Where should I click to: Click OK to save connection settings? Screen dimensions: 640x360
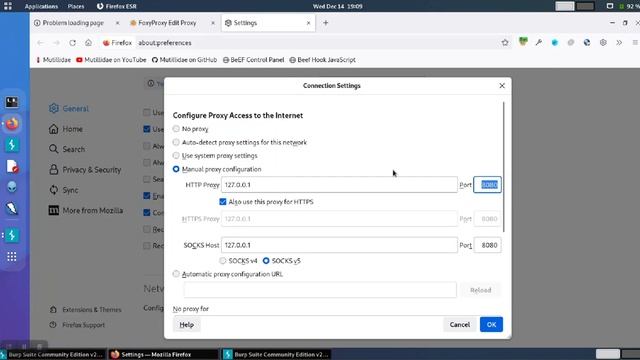(491, 324)
